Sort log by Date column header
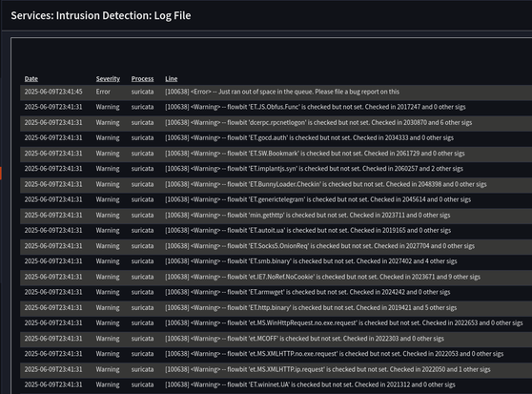This screenshot has height=394, width=532. coord(31,79)
